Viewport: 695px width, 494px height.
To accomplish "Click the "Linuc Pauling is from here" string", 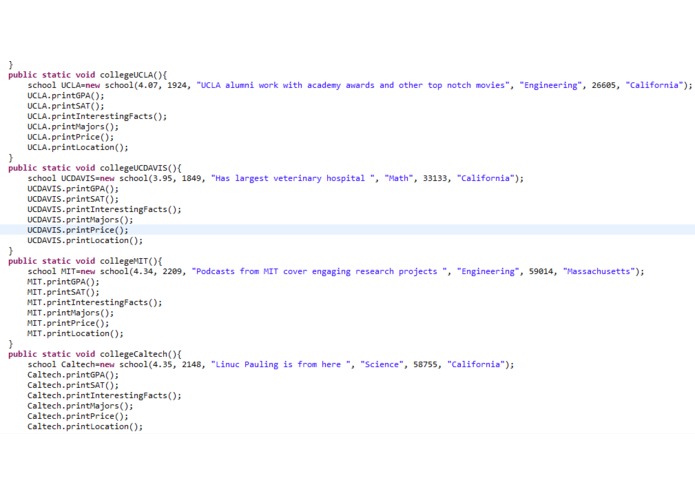I will click(281, 364).
